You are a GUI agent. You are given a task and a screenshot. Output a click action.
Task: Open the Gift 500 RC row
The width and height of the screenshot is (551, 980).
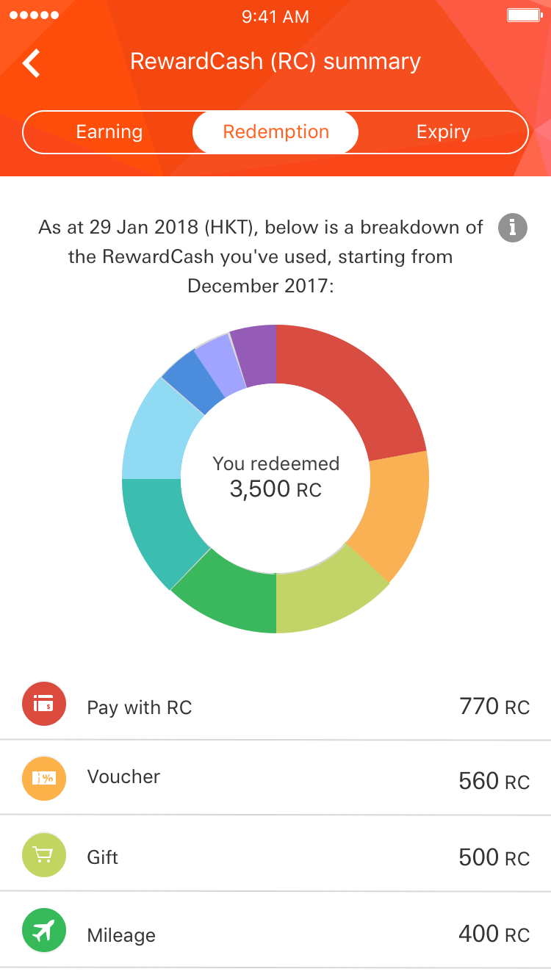[275, 854]
